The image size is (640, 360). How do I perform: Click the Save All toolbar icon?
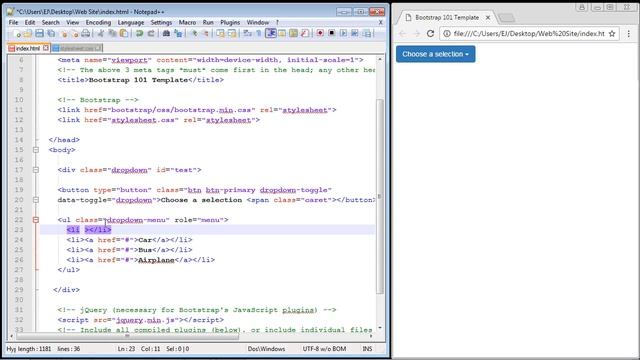pyautogui.click(x=51, y=34)
